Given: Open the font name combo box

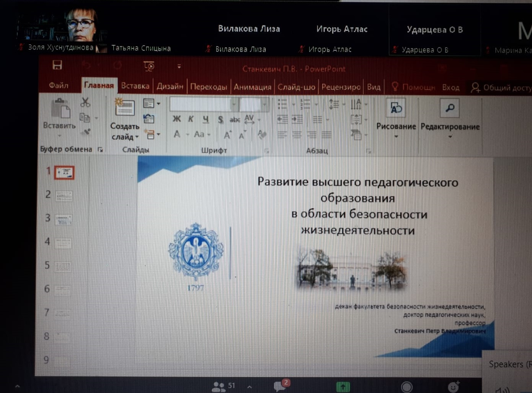Looking at the screenshot, I should click(x=203, y=104).
